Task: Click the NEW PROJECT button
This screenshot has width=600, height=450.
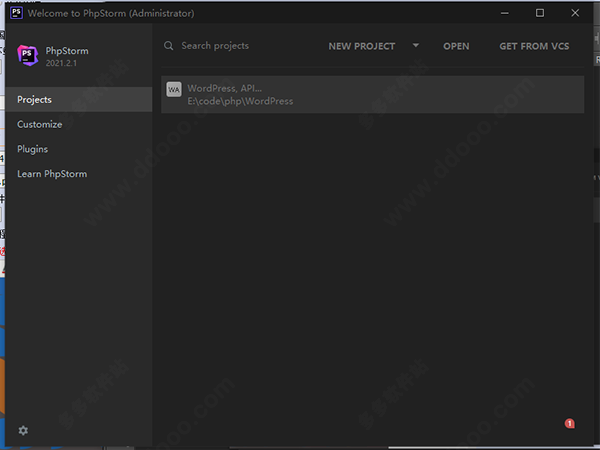Action: click(x=362, y=46)
